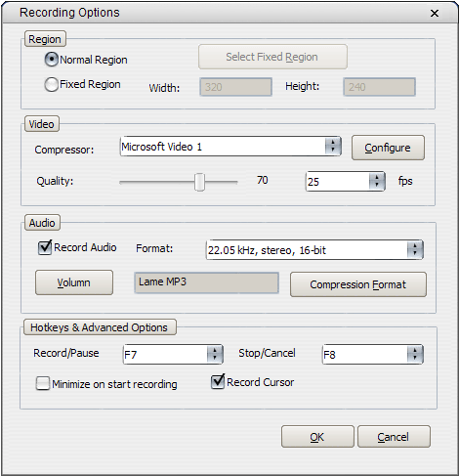Click the Width input field
459x476 pixels.
[x=235, y=87]
